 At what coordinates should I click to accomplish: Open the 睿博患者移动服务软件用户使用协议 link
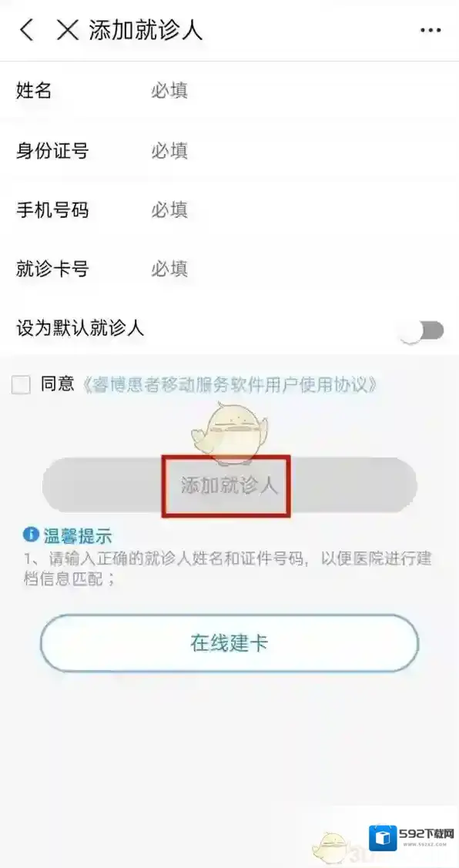coord(229,384)
